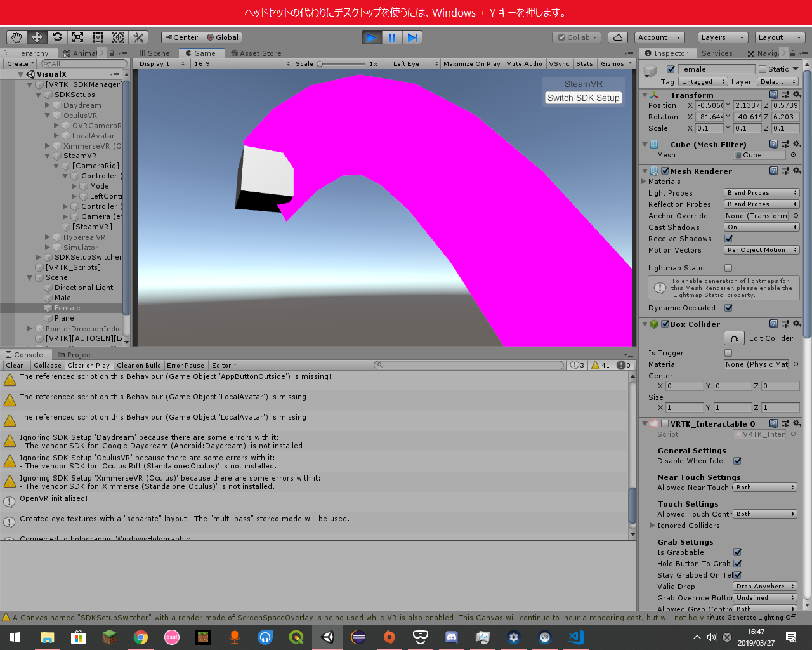Open the Project tab
Image resolution: width=812 pixels, height=650 pixels.
[75, 355]
